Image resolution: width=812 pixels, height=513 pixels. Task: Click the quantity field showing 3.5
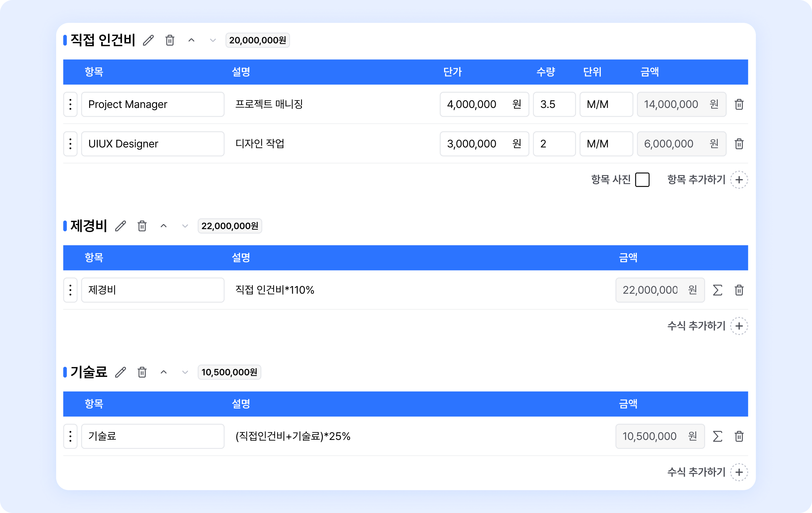point(554,104)
